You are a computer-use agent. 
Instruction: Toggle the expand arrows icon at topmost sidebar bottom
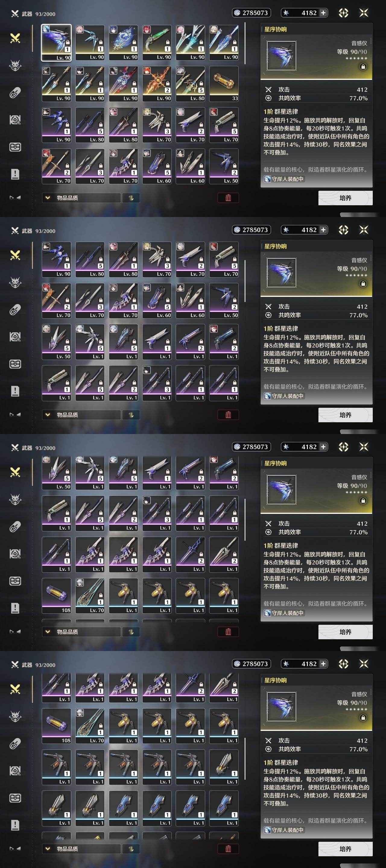15,198
